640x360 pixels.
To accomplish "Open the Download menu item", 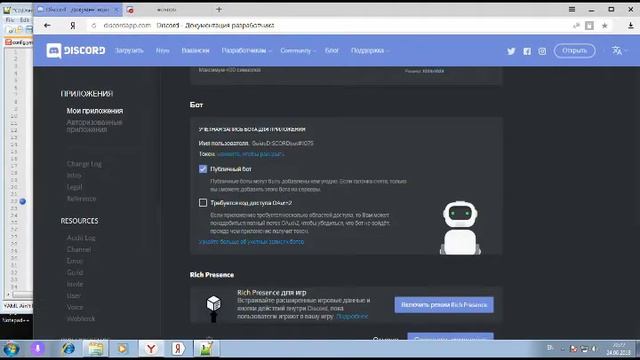I will coord(129,51).
